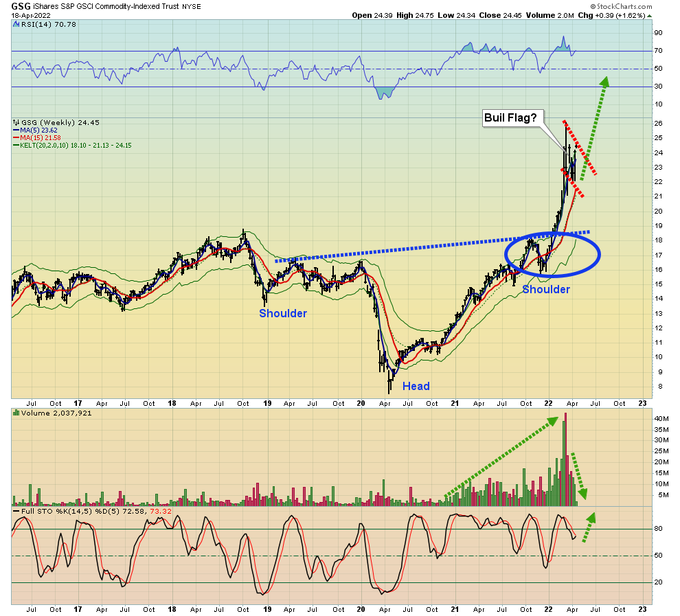Image resolution: width=680 pixels, height=616 pixels.
Task: Click the red MA(15) line swatch
Action: (x=16, y=138)
